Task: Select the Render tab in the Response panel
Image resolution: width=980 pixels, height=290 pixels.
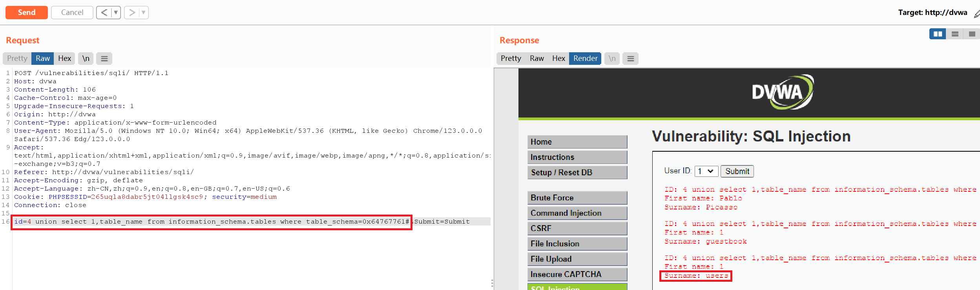Action: (585, 59)
